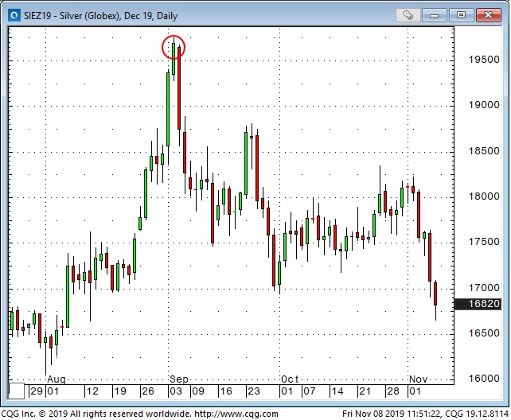The height and width of the screenshot is (420, 511).
Task: Click the link chart icon button
Action: point(408,15)
